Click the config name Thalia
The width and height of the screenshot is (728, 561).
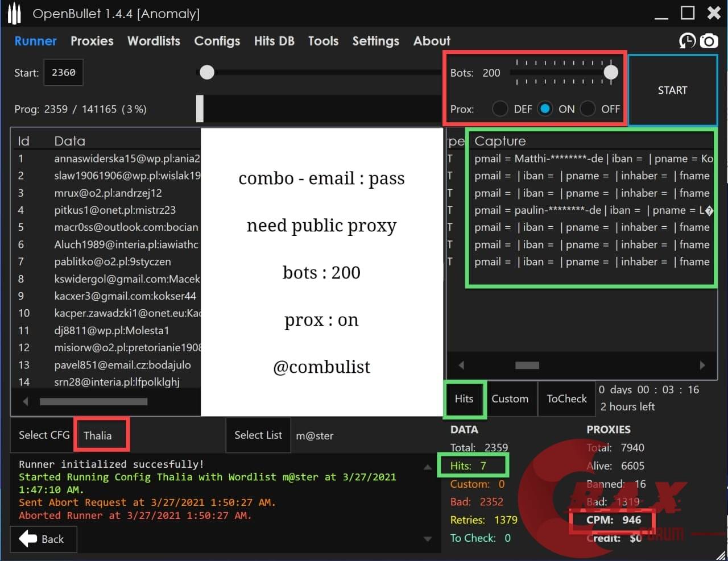97,435
